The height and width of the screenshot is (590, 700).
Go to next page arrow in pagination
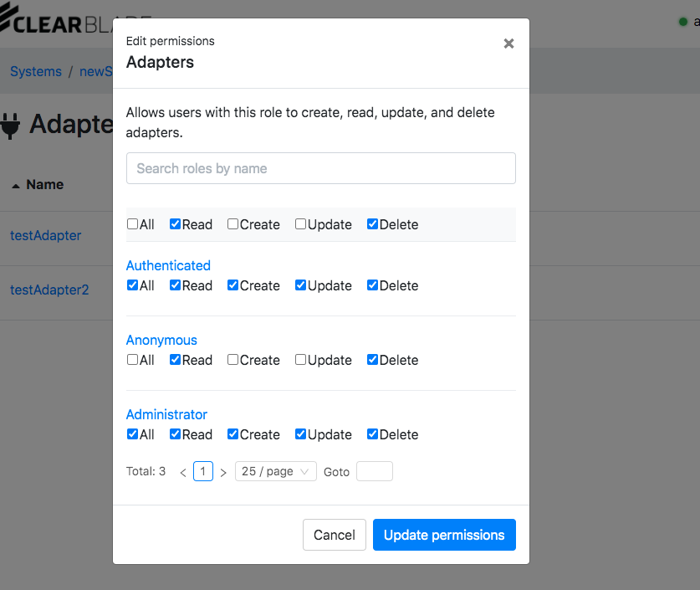pyautogui.click(x=223, y=472)
